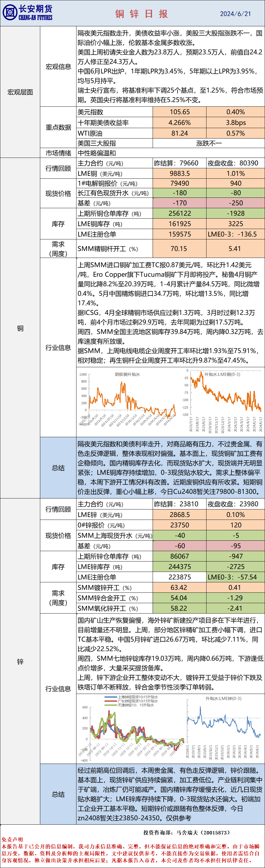The height and width of the screenshot is (868, 265).
Task: Click the Chang-An Futures logo
Action: tap(28, 13)
